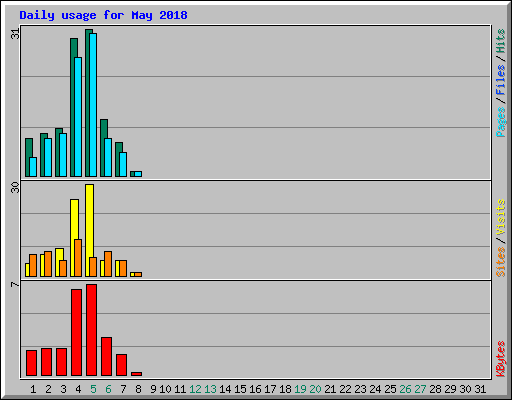The image size is (512, 400).
Task: Click the blue Files legend label
Action: [501, 79]
